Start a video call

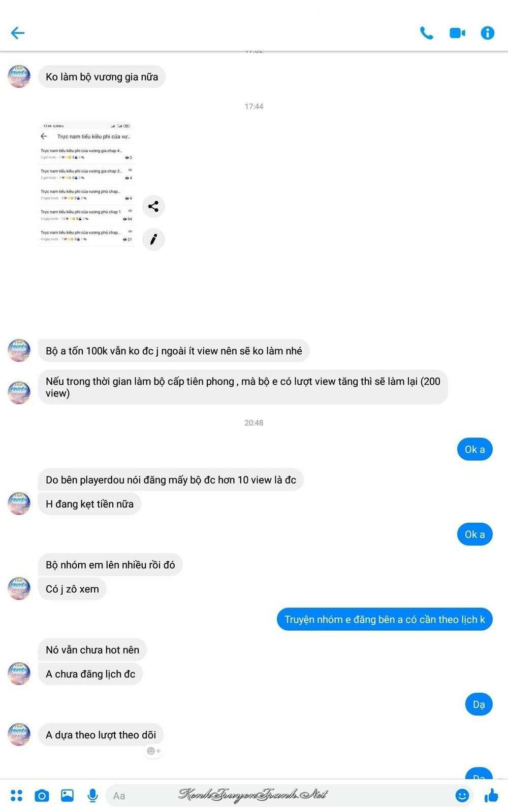457,33
